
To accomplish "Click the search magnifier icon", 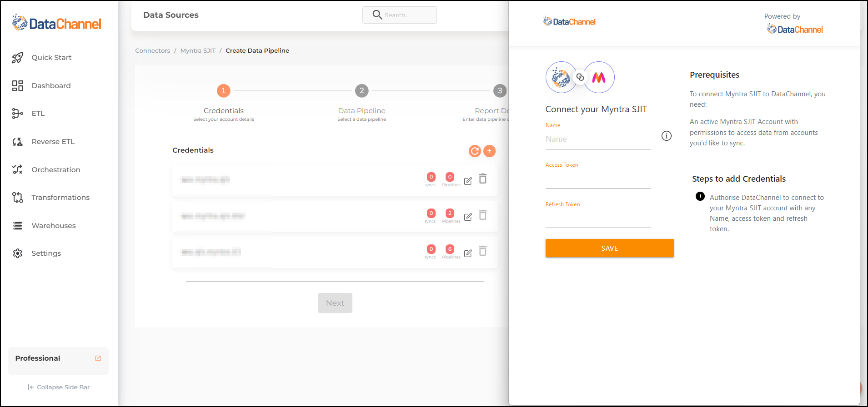I will [x=377, y=15].
